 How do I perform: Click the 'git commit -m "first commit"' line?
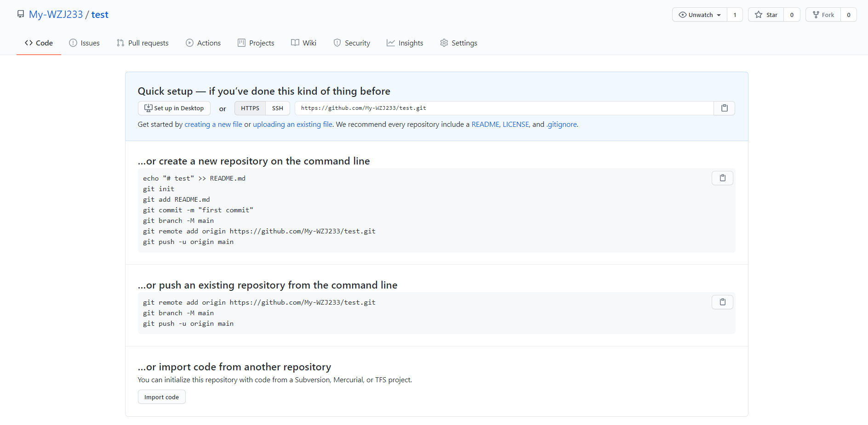coord(198,210)
